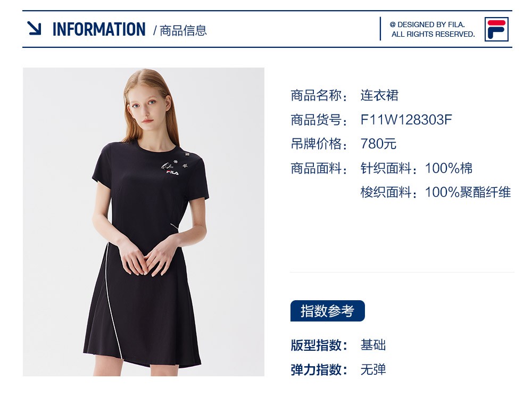Image resolution: width=532 pixels, height=404 pixels.
Task: Click the 基础 fit value
Action: coord(373,345)
